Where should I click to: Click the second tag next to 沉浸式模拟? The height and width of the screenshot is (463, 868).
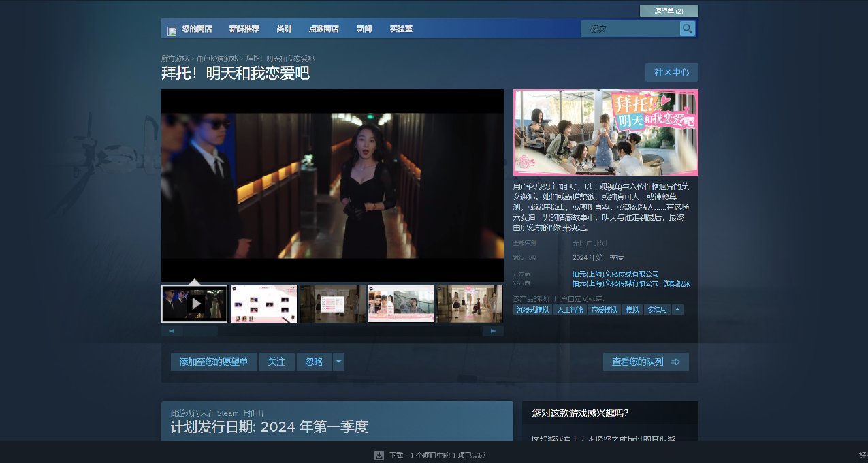570,309
